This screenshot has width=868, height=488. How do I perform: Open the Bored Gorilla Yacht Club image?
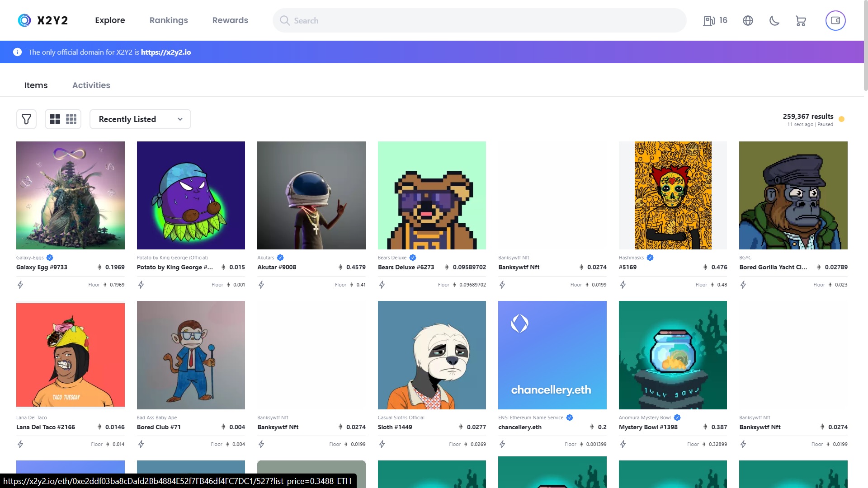[793, 195]
